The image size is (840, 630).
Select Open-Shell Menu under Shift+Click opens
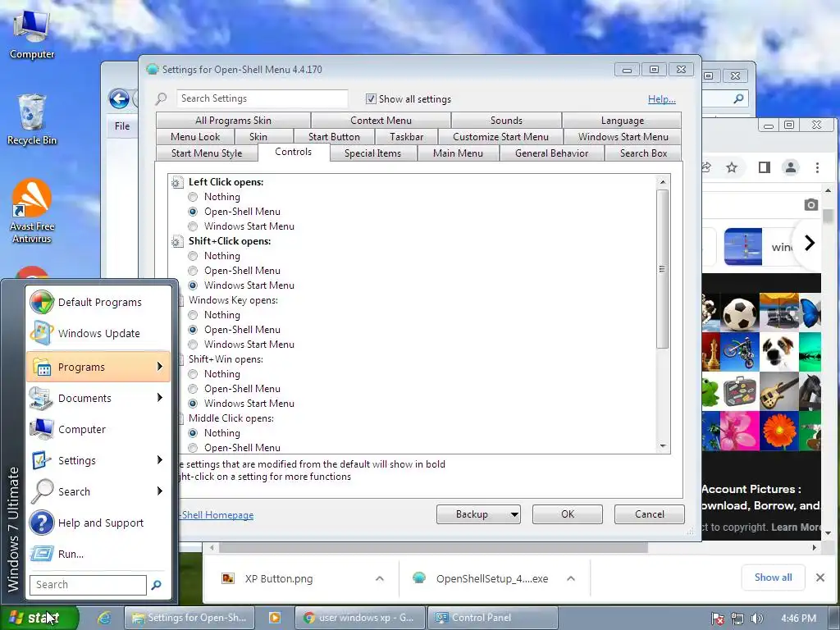pyautogui.click(x=193, y=271)
